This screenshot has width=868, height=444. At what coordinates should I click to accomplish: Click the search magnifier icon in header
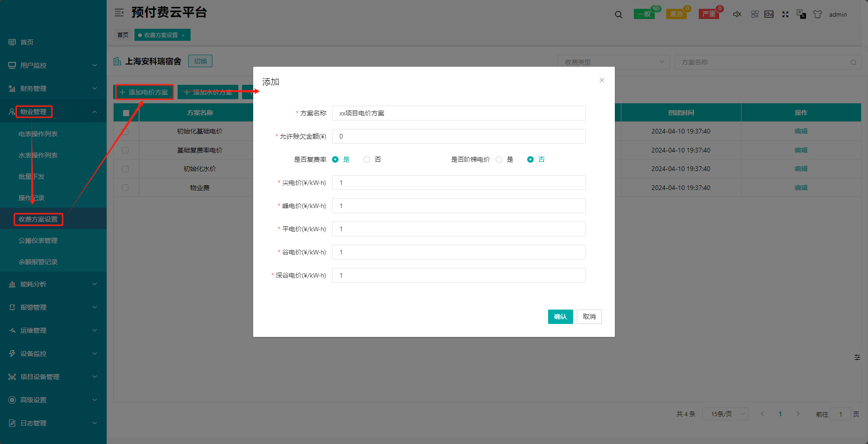(x=619, y=14)
